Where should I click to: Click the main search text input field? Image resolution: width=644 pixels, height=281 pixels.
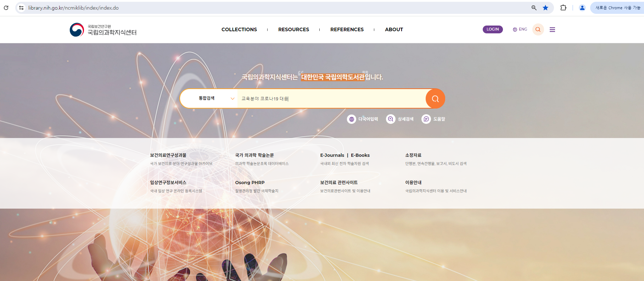pyautogui.click(x=332, y=99)
